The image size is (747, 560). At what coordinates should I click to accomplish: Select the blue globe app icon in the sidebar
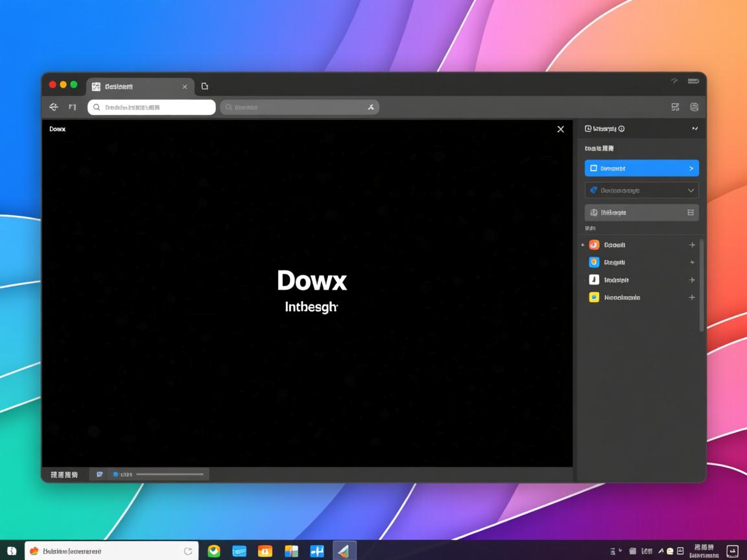point(594,262)
